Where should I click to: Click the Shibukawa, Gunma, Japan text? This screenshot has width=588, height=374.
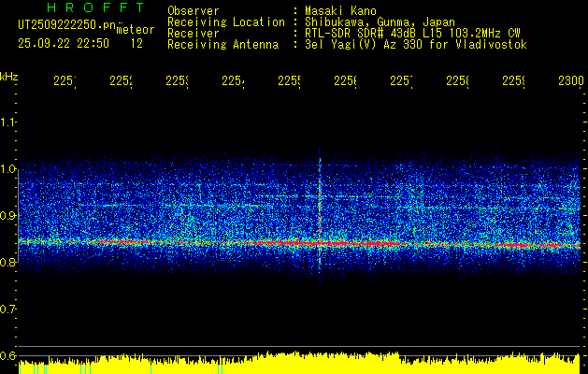pyautogui.click(x=380, y=22)
